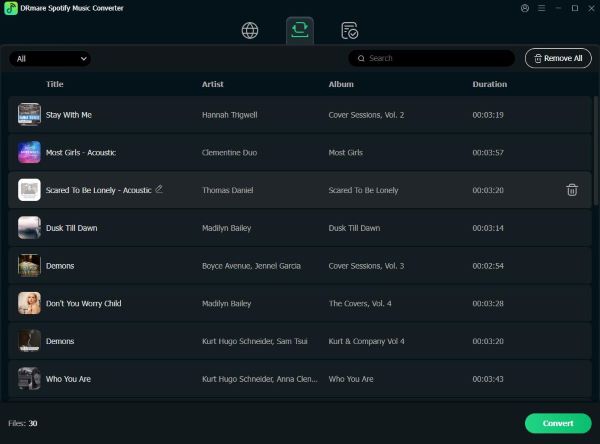600x444 pixels.
Task: Click duration 00:03:43
Action: (x=488, y=379)
